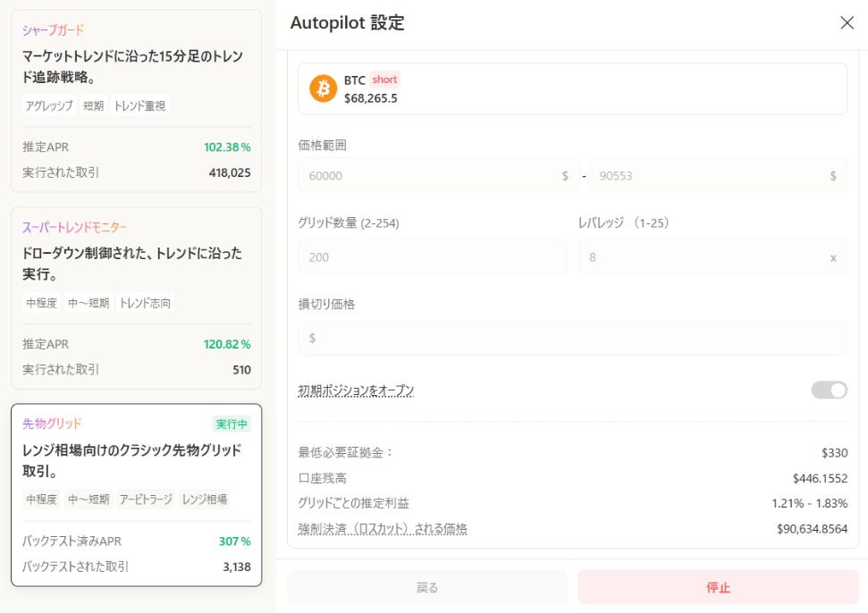The image size is (868, 613).
Task: Click the 損切り価格 input field
Action: coord(572,338)
